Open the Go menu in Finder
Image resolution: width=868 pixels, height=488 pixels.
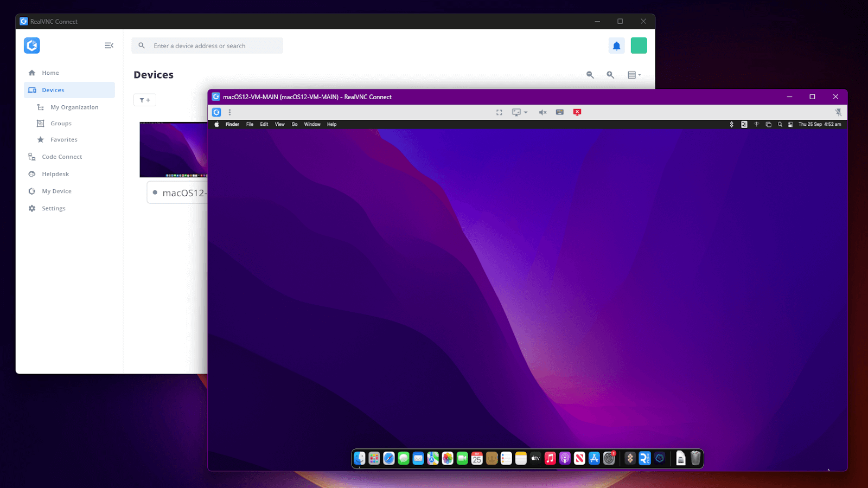(x=295, y=125)
